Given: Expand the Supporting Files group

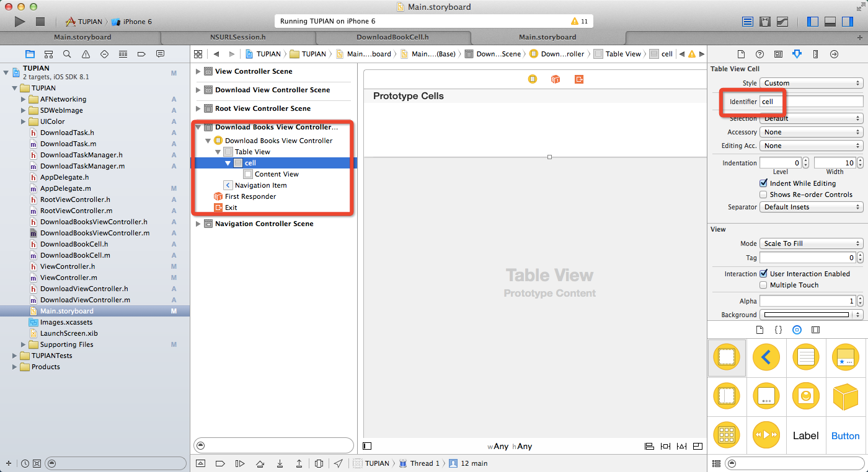Looking at the screenshot, I should tap(24, 344).
